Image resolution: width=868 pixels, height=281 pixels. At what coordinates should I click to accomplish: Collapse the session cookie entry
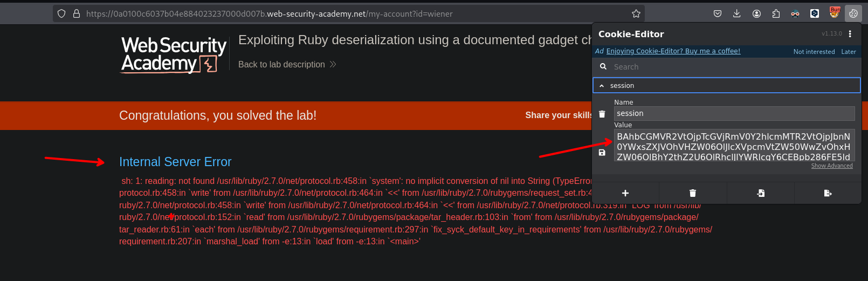click(x=602, y=86)
